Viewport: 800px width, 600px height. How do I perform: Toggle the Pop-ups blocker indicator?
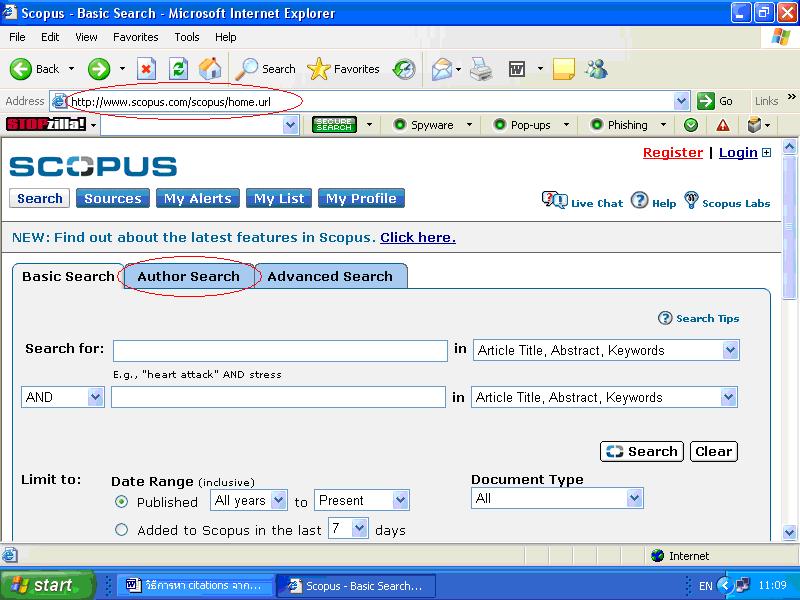tap(500, 124)
